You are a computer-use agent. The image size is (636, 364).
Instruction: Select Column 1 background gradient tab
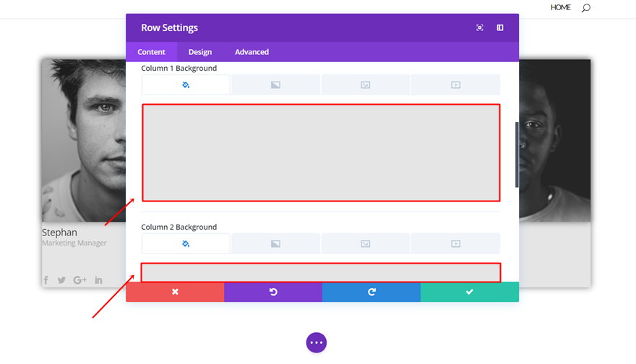[275, 84]
